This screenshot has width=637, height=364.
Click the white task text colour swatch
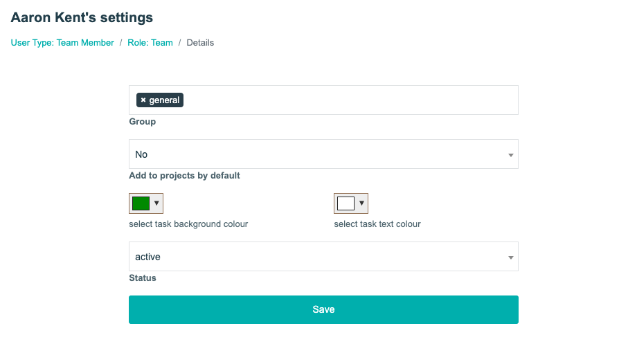[x=346, y=203]
